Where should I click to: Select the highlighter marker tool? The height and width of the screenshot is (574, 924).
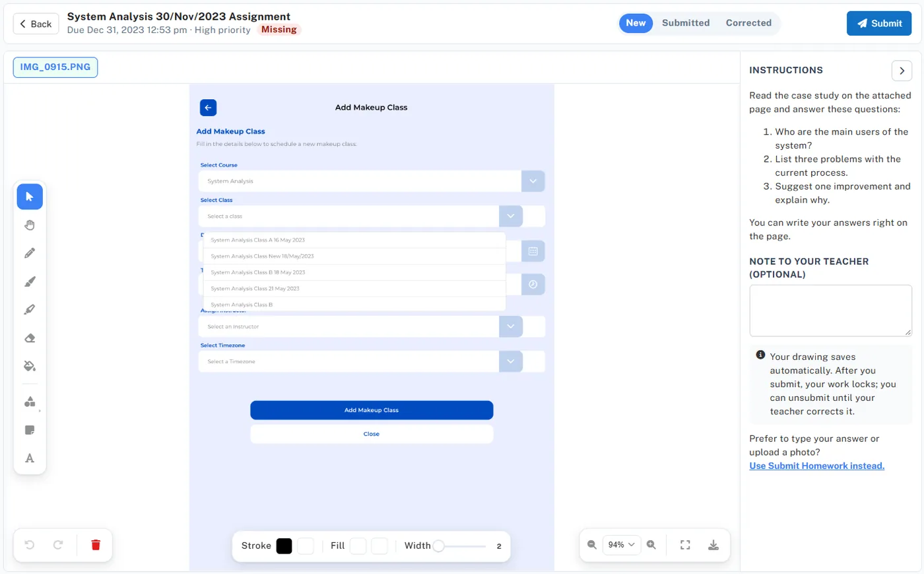coord(30,309)
